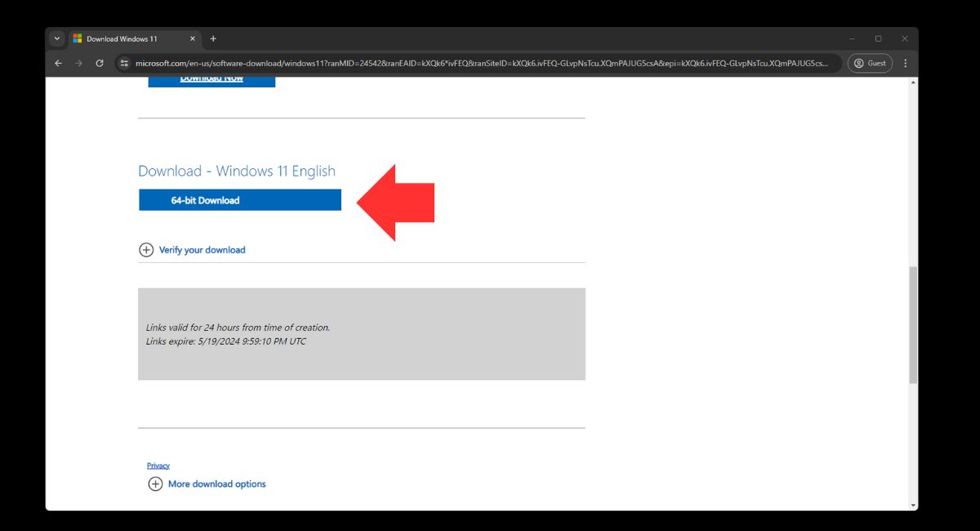
Task: Open the Chrome three-dot menu
Action: (x=905, y=63)
